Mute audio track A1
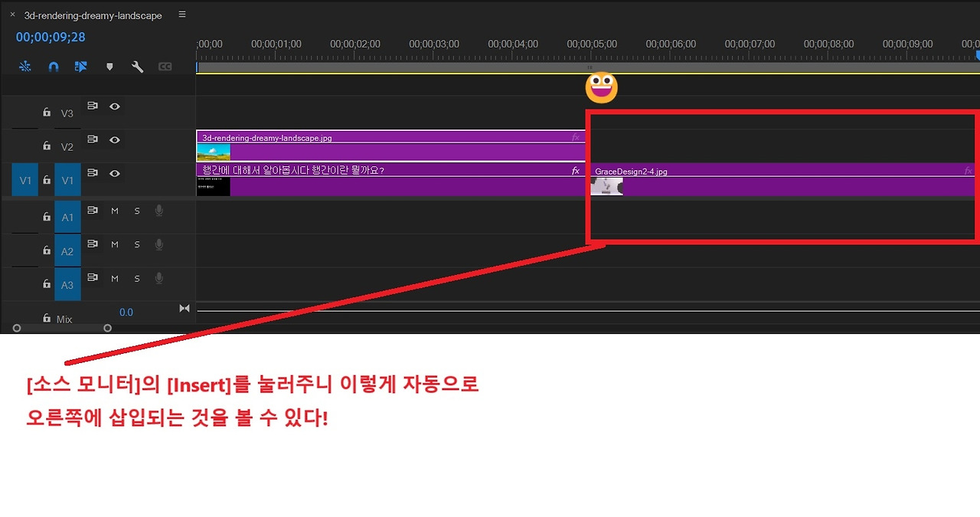 [x=115, y=211]
